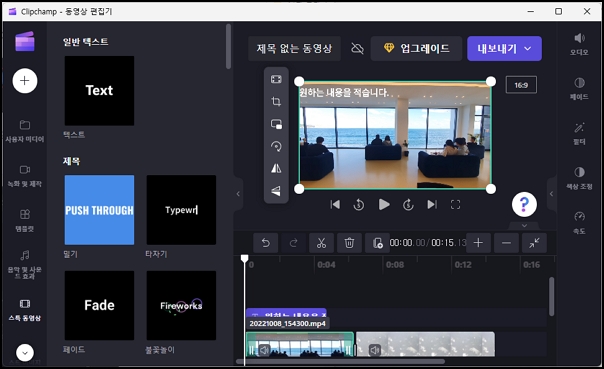The image size is (604, 369).
Task: Forward five seconds
Action: tap(408, 205)
